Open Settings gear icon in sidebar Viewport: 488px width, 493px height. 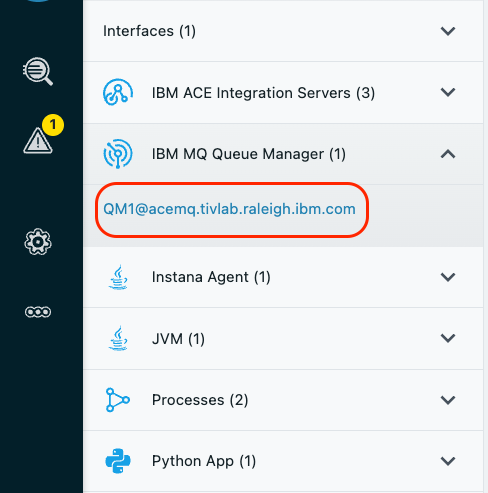[x=38, y=242]
